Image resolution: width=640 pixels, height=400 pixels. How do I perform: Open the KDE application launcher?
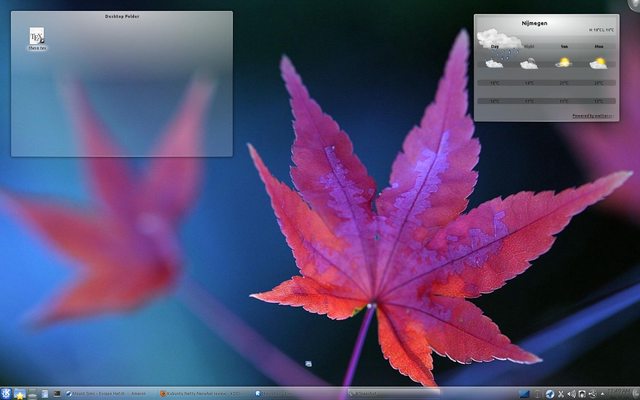click(6, 393)
